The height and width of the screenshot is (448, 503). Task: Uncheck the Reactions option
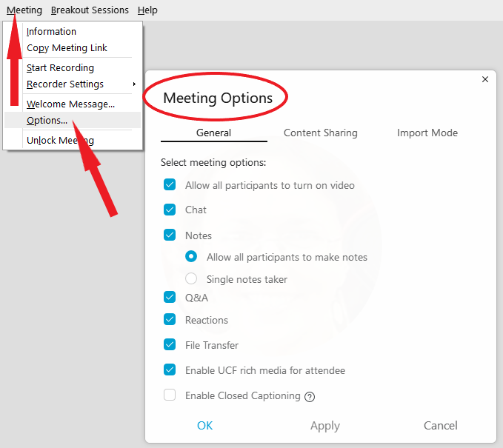tap(170, 319)
